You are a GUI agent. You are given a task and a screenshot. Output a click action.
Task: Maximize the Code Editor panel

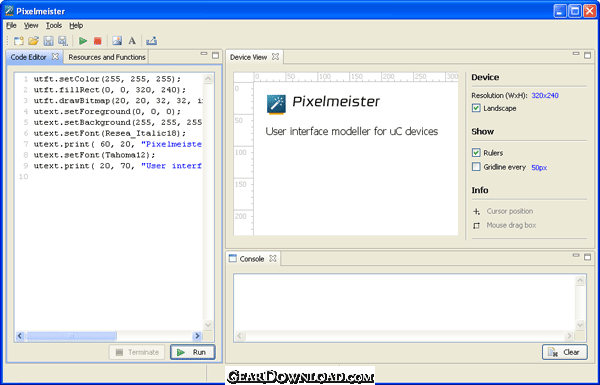[215, 55]
